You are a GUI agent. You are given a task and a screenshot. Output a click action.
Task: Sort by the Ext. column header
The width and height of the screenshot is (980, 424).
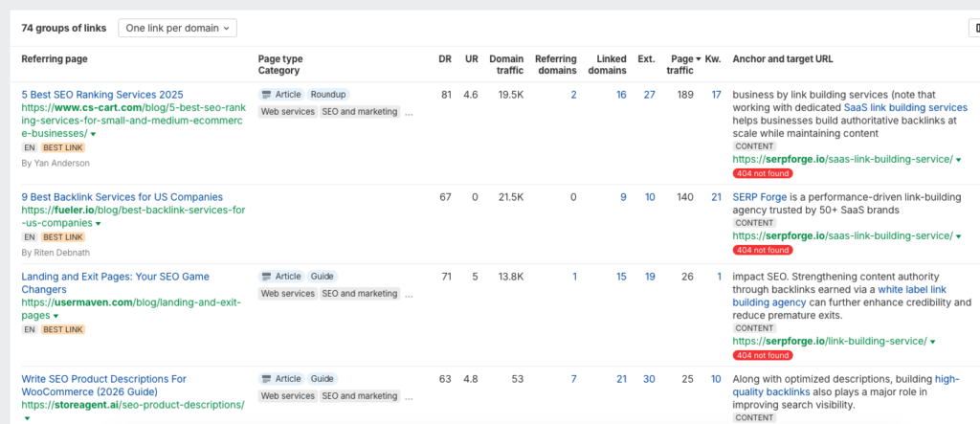646,58
